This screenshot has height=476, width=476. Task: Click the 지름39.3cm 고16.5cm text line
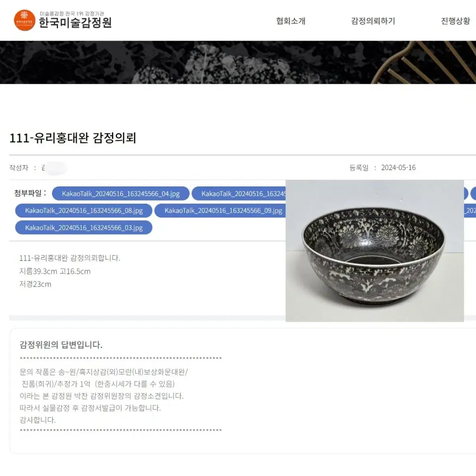pyautogui.click(x=55, y=271)
